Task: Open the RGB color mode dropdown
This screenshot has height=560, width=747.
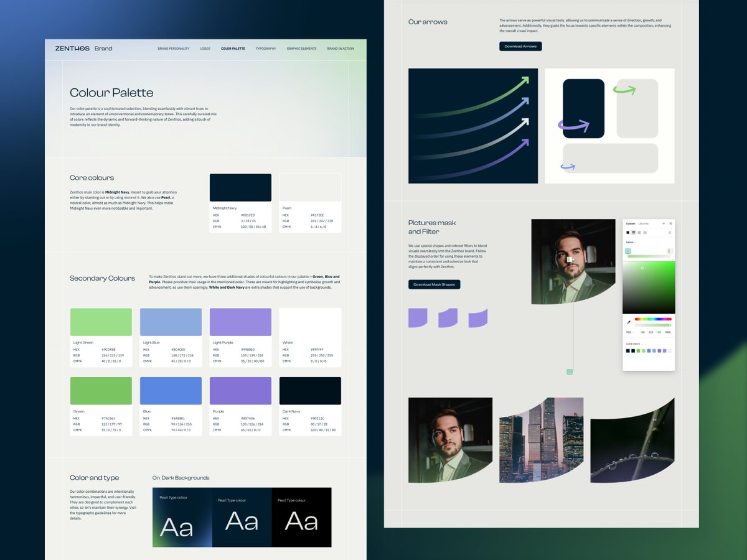Action: tap(630, 332)
